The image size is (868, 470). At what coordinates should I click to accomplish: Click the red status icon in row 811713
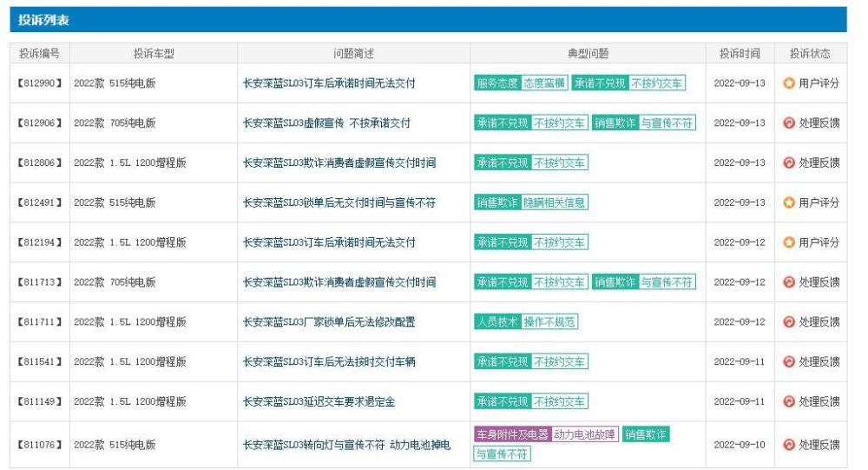(789, 282)
